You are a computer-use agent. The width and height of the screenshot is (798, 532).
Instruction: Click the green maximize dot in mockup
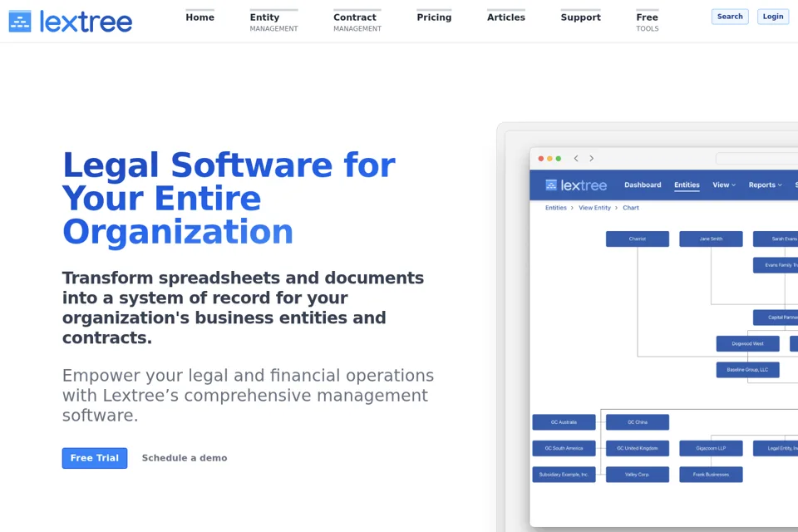tap(559, 159)
